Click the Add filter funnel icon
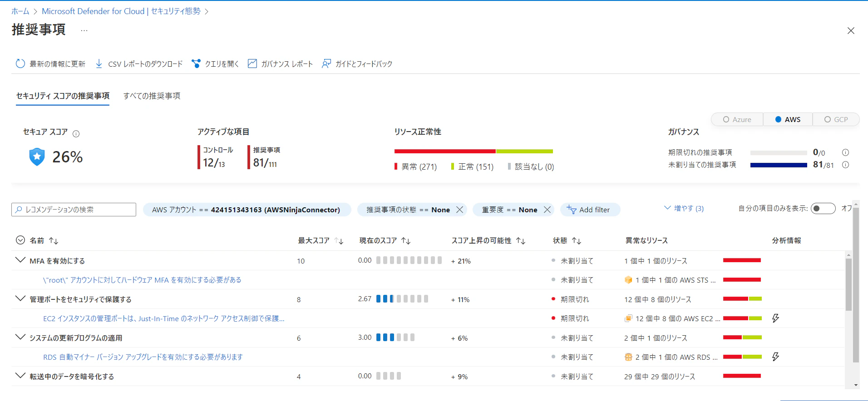This screenshot has width=868, height=401. (571, 210)
